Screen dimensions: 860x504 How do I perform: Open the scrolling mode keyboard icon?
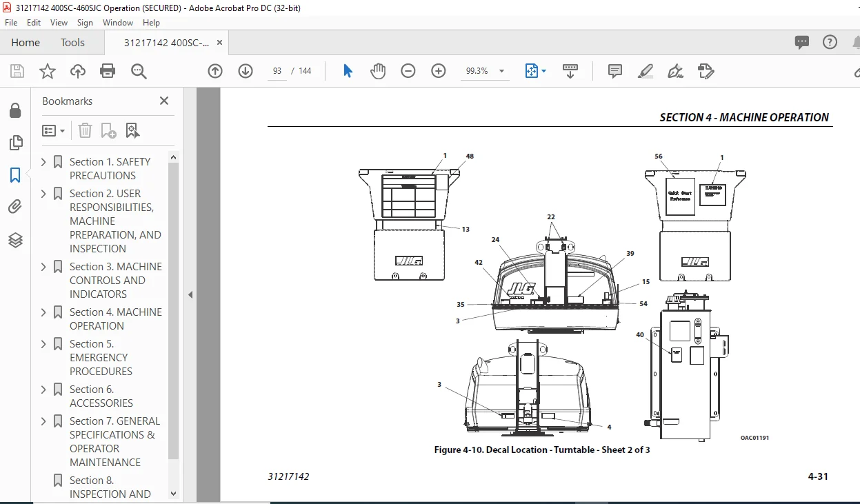[570, 71]
